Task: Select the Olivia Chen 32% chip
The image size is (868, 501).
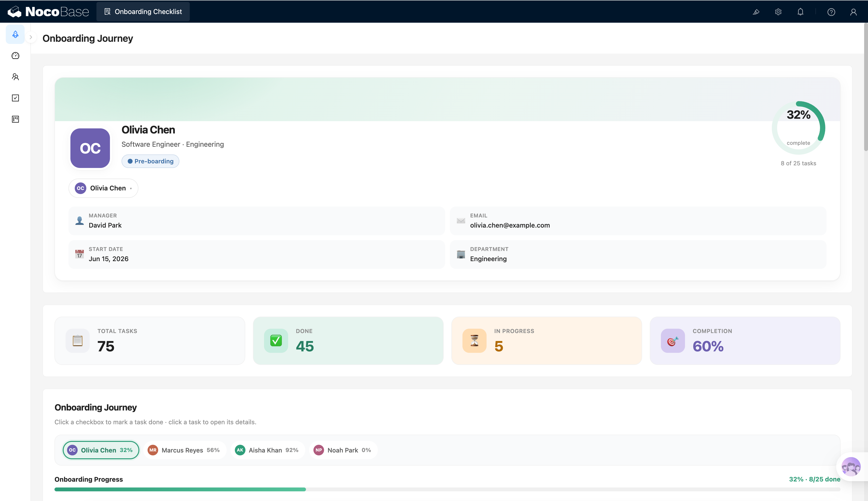Action: (101, 450)
